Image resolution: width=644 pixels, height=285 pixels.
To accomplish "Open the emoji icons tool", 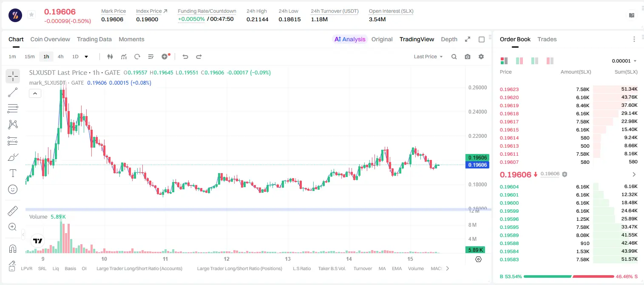I will coord(13,189).
